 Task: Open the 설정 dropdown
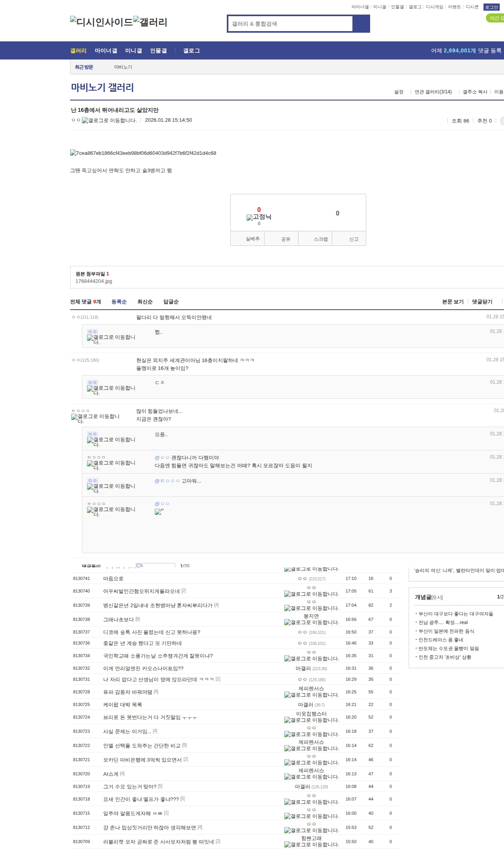click(x=398, y=92)
